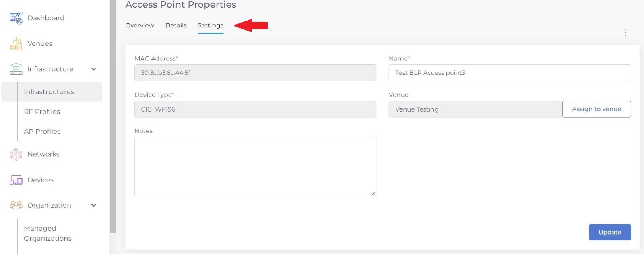Click the Name input field
Screen dimensions: 644x254
pyautogui.click(x=509, y=73)
